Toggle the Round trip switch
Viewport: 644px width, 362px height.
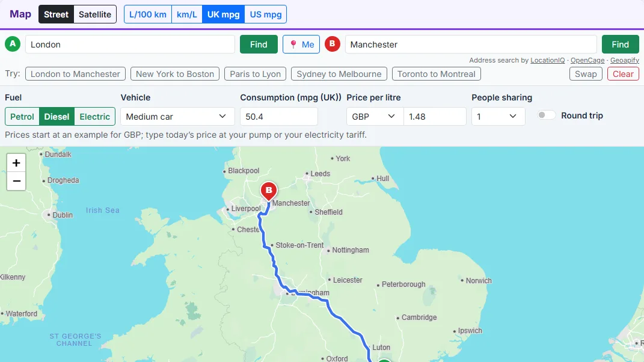(546, 115)
